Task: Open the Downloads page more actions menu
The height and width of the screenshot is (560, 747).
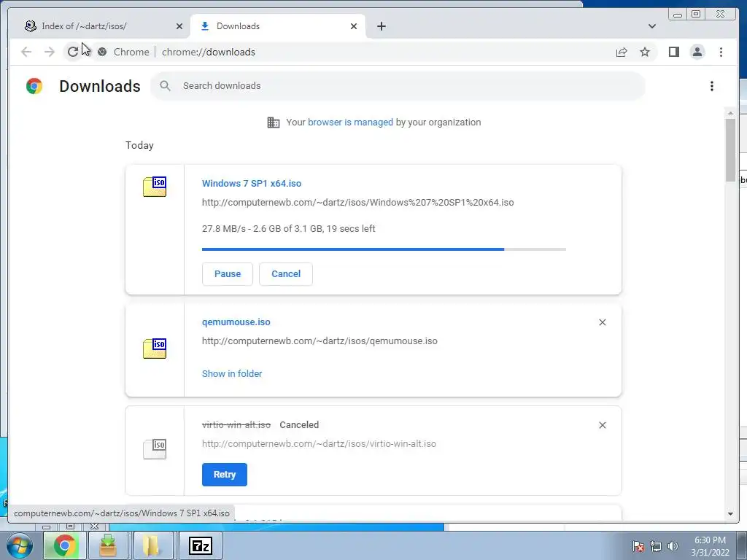Action: [x=712, y=86]
